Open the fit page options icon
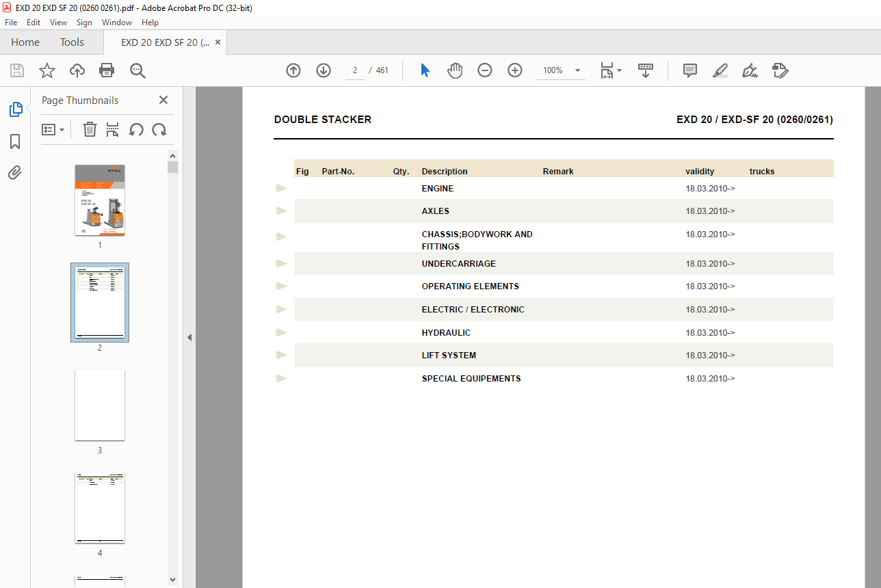Screen dimensions: 881x588 [x=607, y=70]
